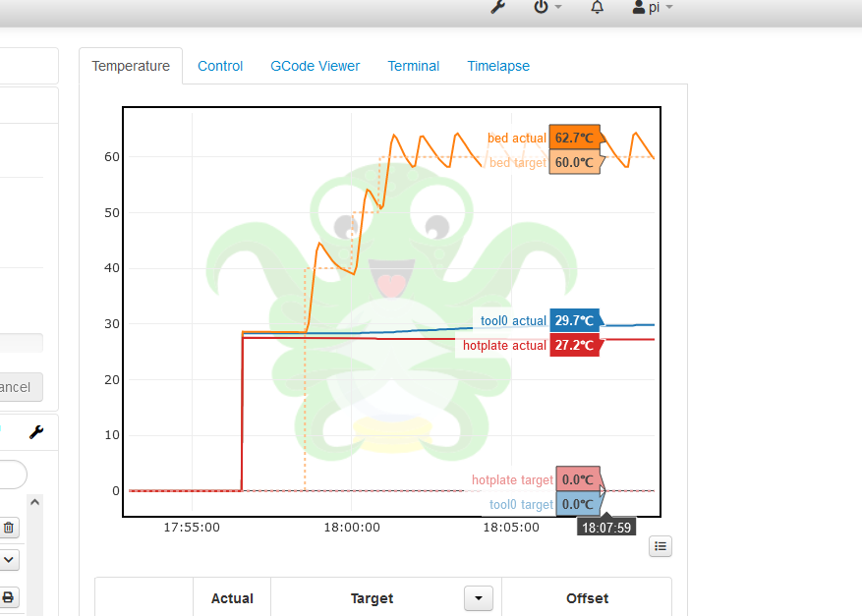Click the hotplate target 0.0°C value badge

coord(579,479)
